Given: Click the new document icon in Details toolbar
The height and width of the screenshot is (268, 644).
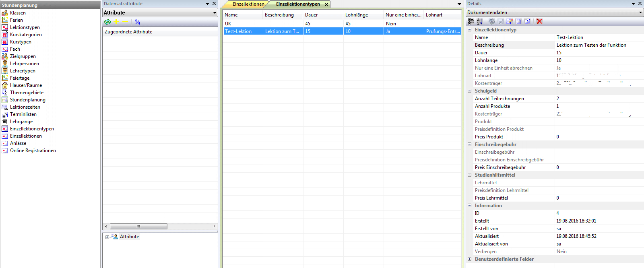Looking at the screenshot, I should tap(518, 21).
